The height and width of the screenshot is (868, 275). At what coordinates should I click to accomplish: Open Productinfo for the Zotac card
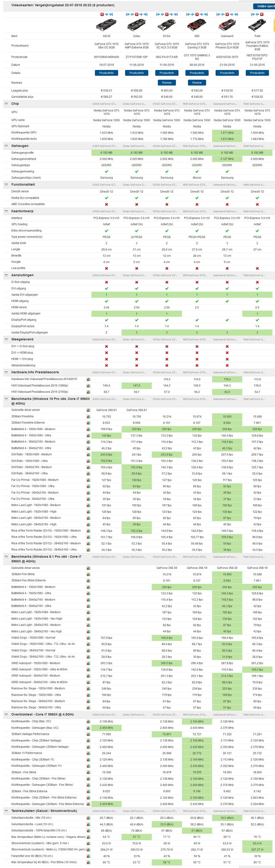click(x=137, y=73)
